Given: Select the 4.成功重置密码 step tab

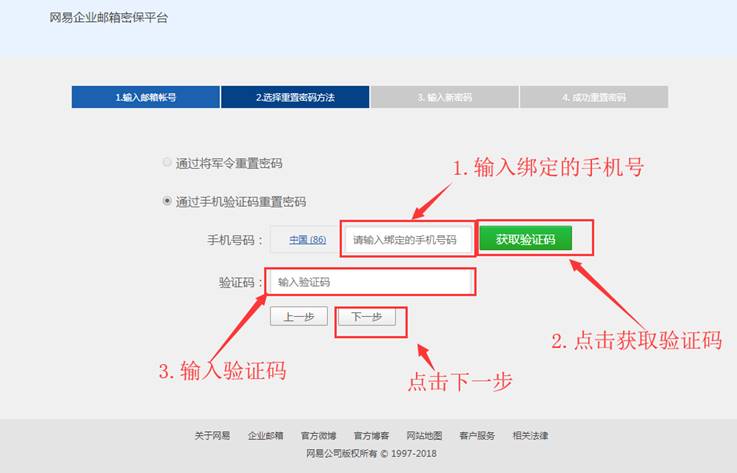Looking at the screenshot, I should (x=594, y=97).
